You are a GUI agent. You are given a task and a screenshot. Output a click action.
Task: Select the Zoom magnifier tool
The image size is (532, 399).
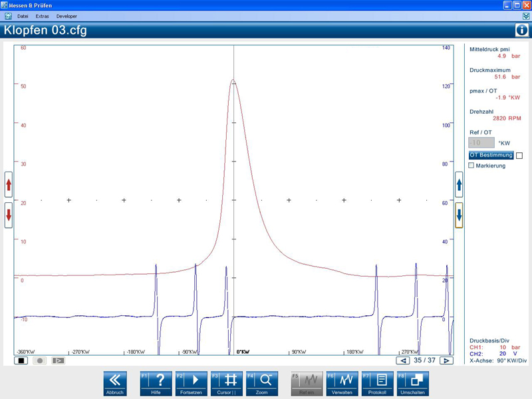click(261, 383)
